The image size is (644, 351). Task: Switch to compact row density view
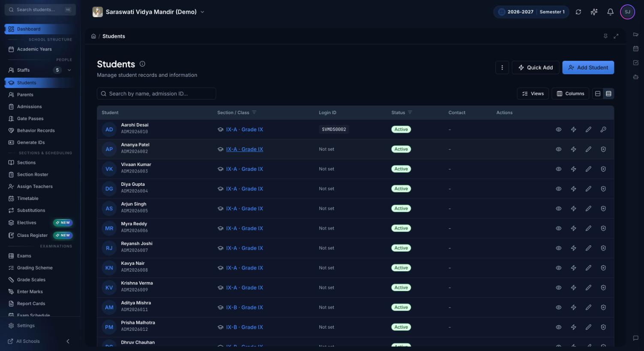(x=608, y=94)
